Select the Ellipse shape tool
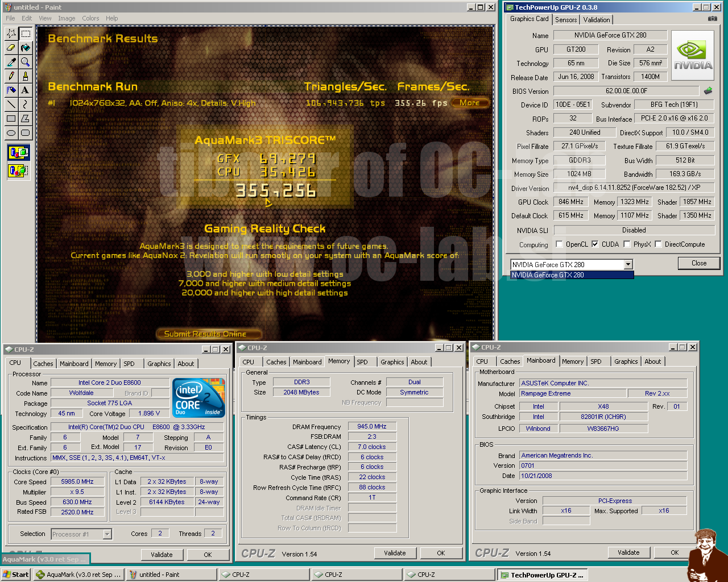 click(11, 133)
